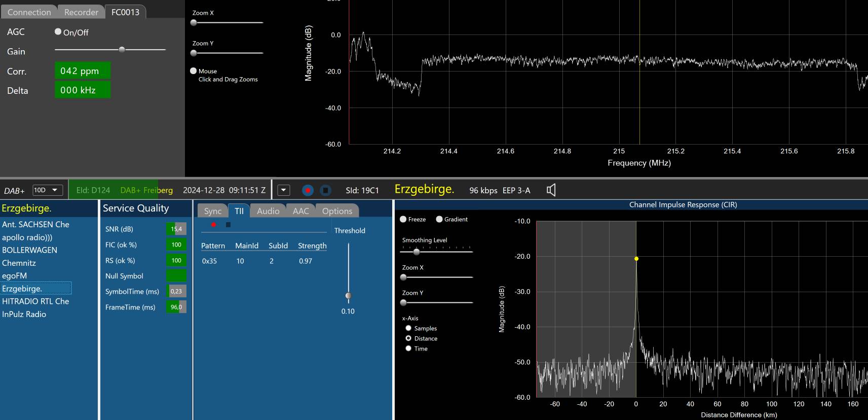This screenshot has width=868, height=420.
Task: Select HITRADIO RTL Che service
Action: point(35,301)
